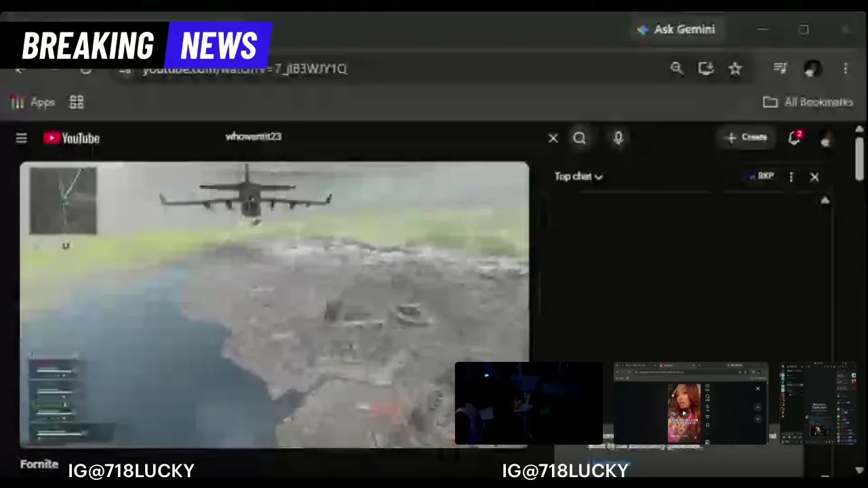Open YouTube notifications bell

tap(795, 138)
